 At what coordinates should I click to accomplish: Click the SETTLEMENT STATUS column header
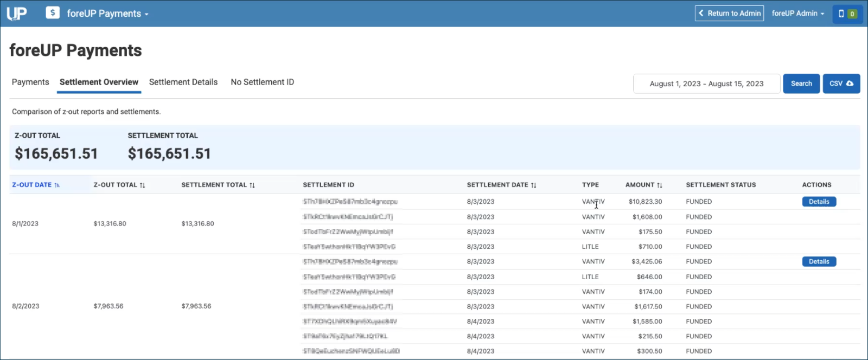pos(720,185)
